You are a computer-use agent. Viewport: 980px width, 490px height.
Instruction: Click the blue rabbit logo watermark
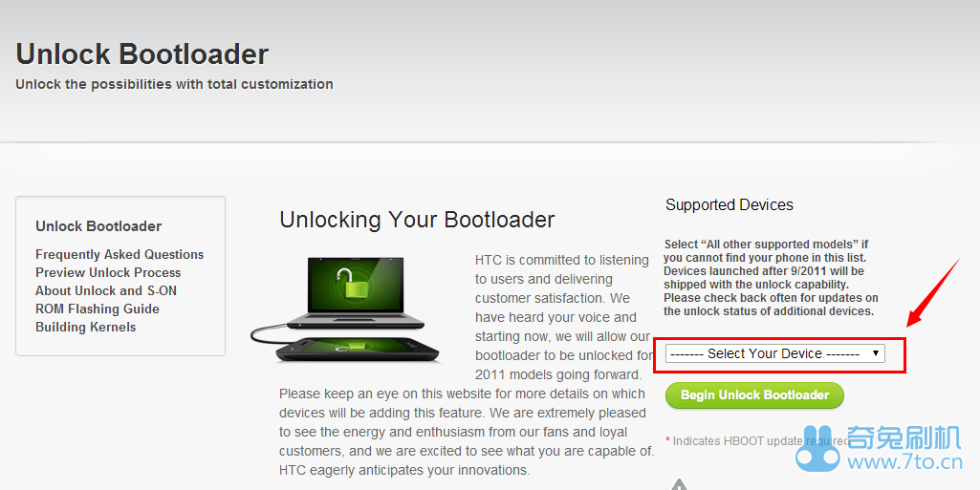coord(817,448)
